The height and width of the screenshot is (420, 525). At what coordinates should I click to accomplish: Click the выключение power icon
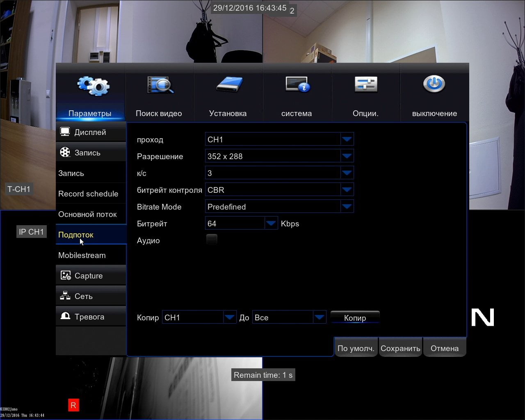point(434,84)
